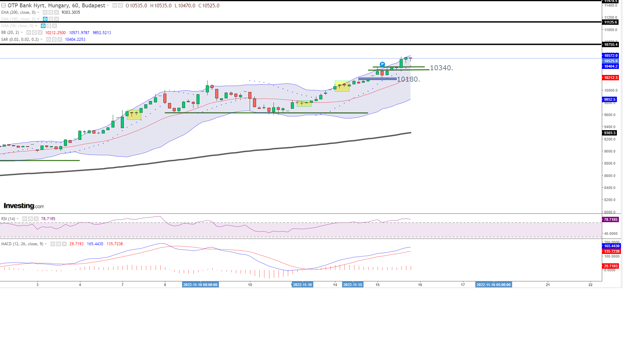Open Bollinger Bands settings gear
Viewport: 644px width, 362px height.
(34, 33)
